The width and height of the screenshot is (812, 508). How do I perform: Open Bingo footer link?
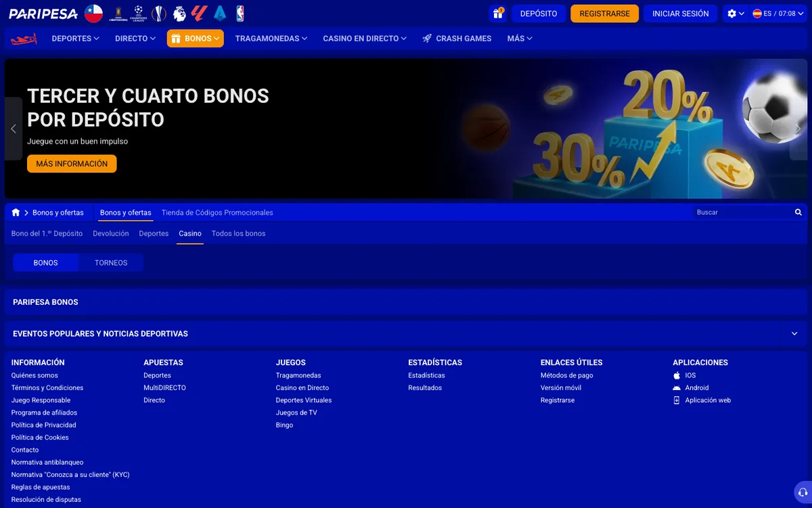tap(284, 425)
